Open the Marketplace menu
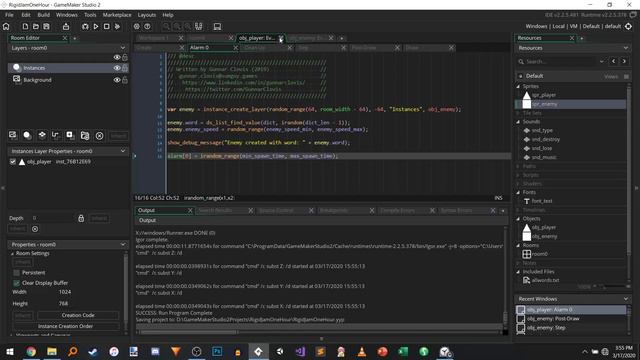 point(117,15)
